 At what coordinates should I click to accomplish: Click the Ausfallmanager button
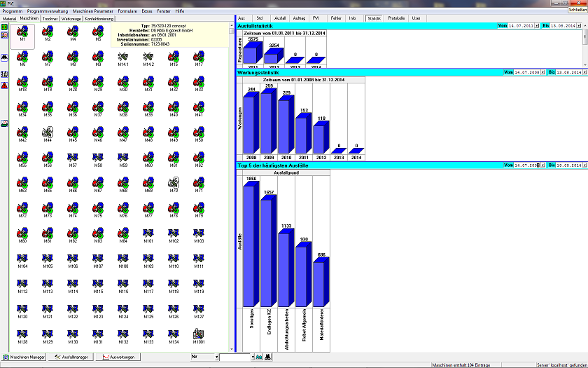pyautogui.click(x=72, y=357)
